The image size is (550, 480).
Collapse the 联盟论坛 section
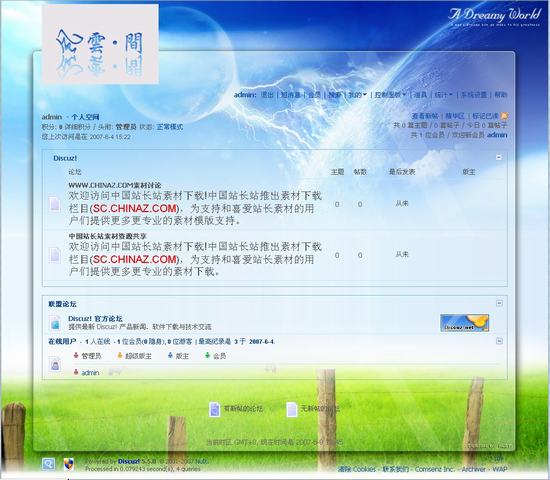pyautogui.click(x=499, y=303)
